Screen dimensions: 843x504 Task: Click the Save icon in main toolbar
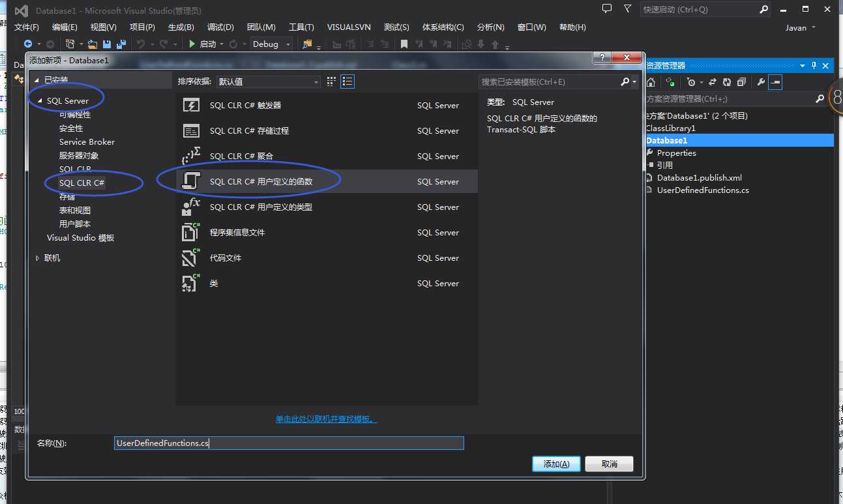(x=107, y=44)
